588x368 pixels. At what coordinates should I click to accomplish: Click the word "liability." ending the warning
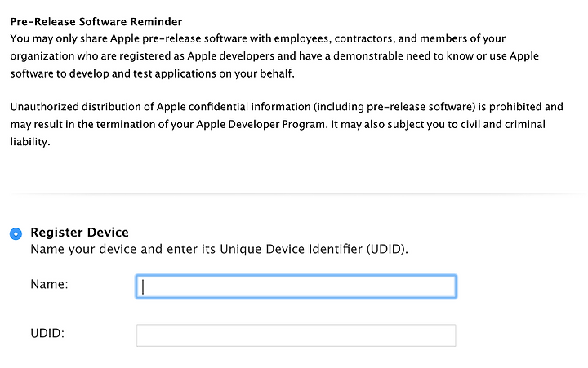30,142
